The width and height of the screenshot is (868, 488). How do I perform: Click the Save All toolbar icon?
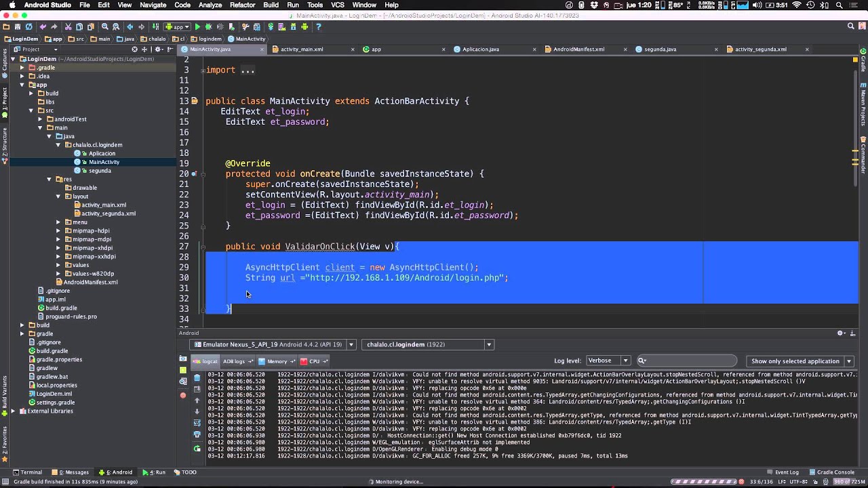click(x=18, y=27)
